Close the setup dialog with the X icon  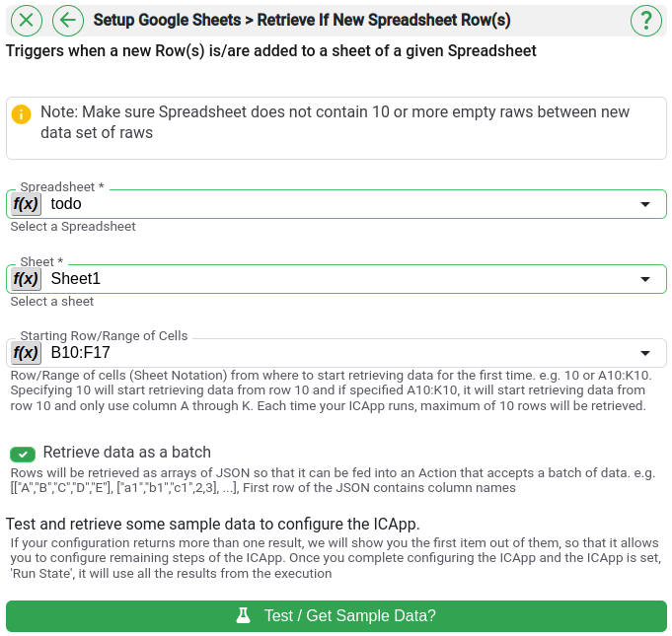[x=26, y=20]
